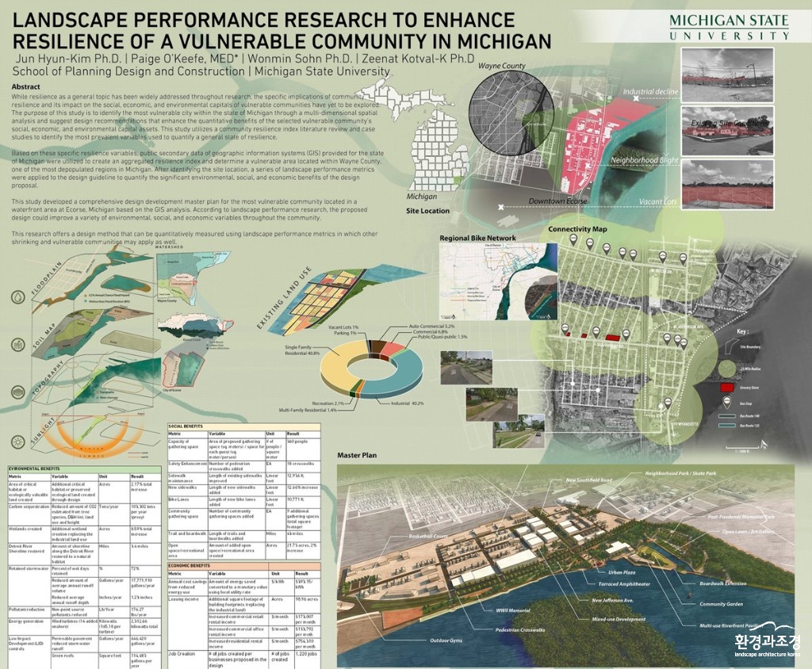Click the 'Recreation 2.1%' chart label
Viewport: 812px width, 669px height.
tap(327, 403)
